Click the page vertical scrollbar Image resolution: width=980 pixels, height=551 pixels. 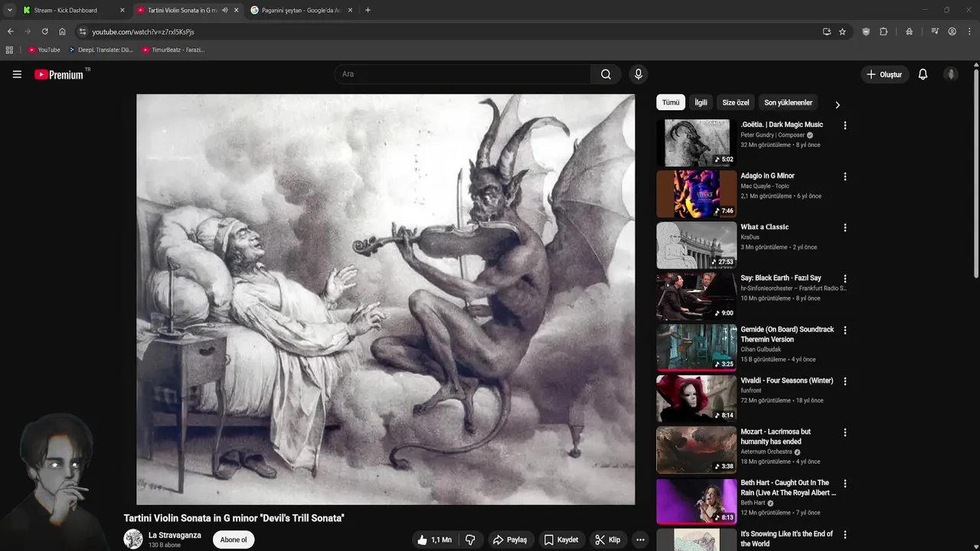click(x=976, y=173)
